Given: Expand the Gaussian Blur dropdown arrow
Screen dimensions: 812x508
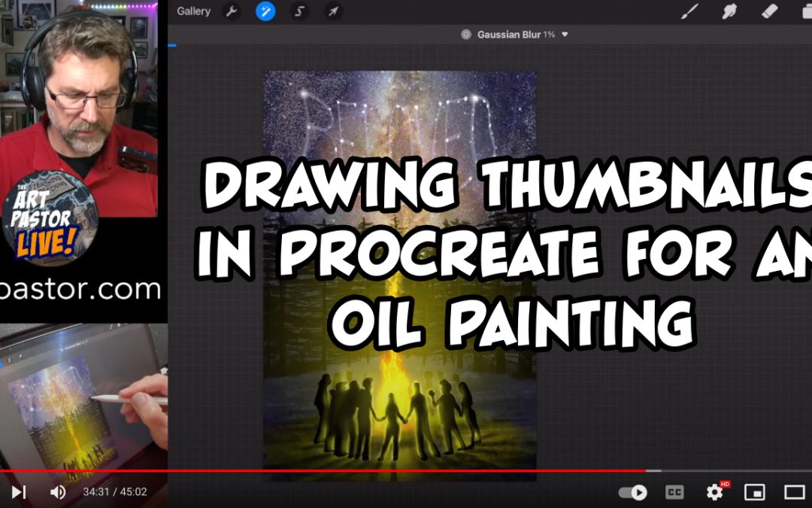Looking at the screenshot, I should pyautogui.click(x=565, y=35).
